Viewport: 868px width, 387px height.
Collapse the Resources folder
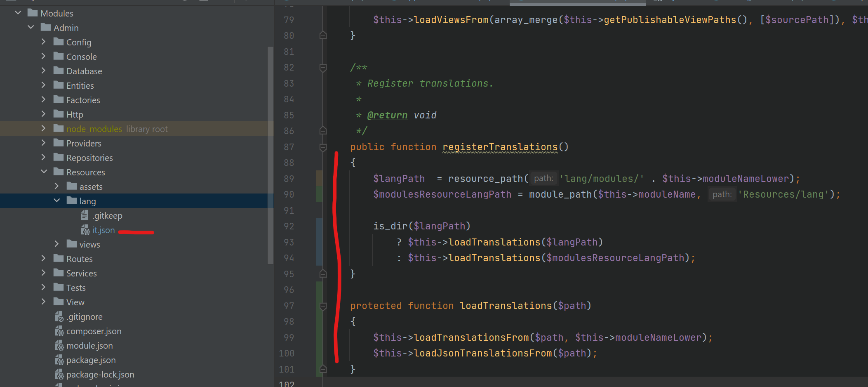point(44,172)
